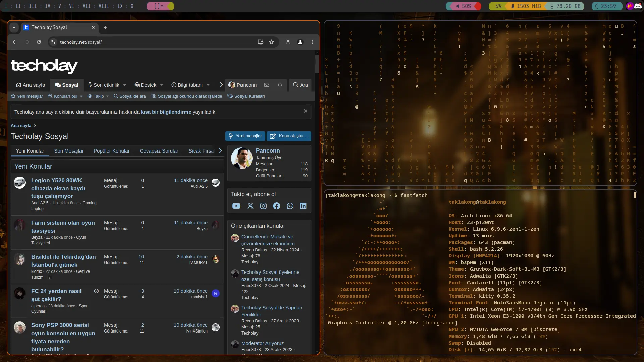This screenshot has height=362, width=644.
Task: Click the volume 50% indicator
Action: tap(464, 6)
